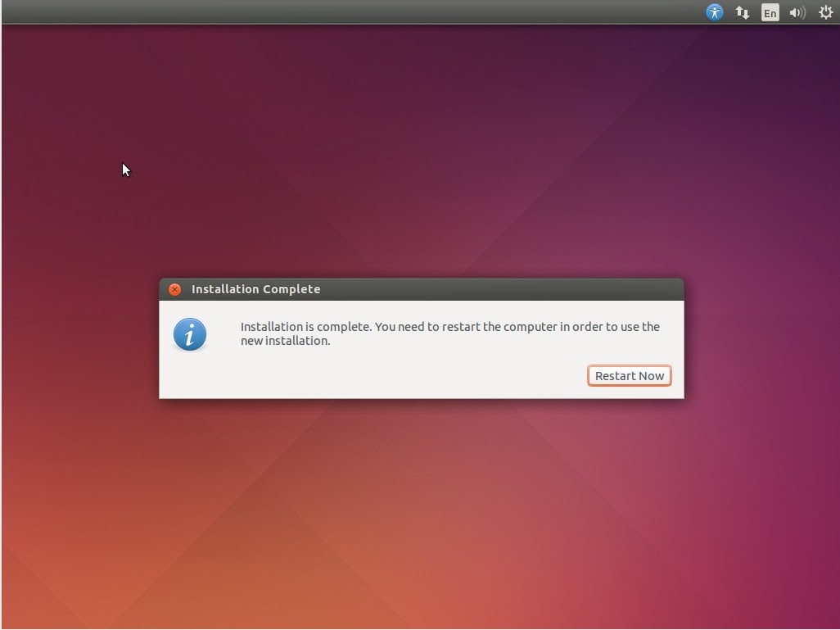The image size is (840, 630).
Task: Click the 'Installation Complete' title bar text
Action: 256,289
